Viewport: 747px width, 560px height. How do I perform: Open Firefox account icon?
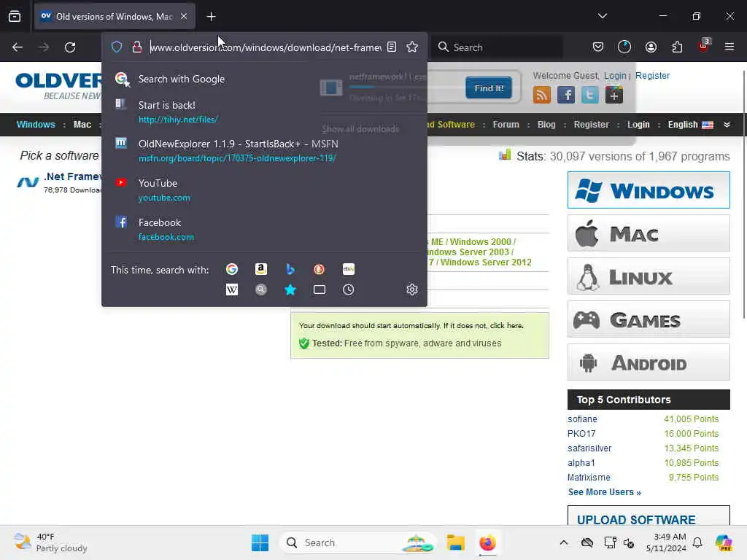click(x=651, y=47)
